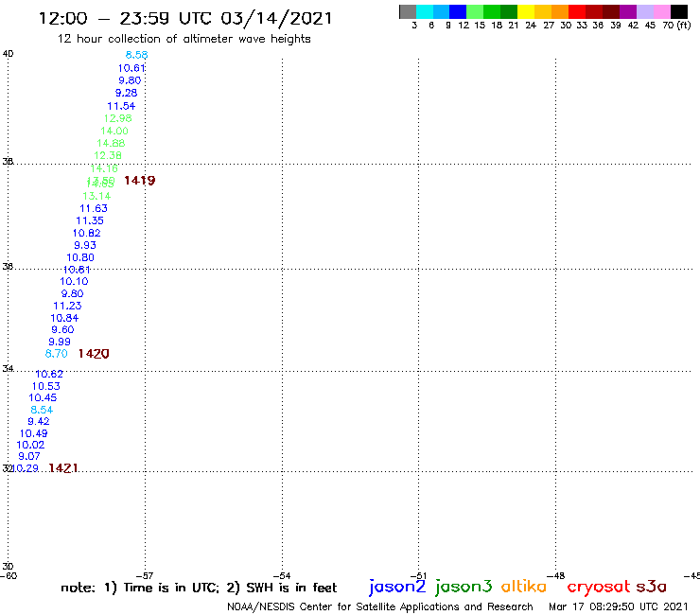700x615 pixels.
Task: Click the wave height value 9.93
Action: (85, 245)
